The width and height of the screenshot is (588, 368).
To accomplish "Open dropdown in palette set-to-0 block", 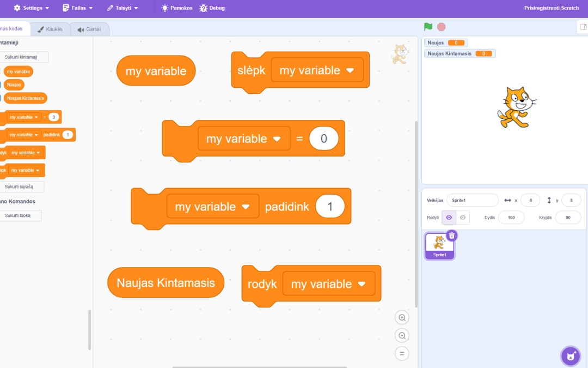I will (24, 117).
